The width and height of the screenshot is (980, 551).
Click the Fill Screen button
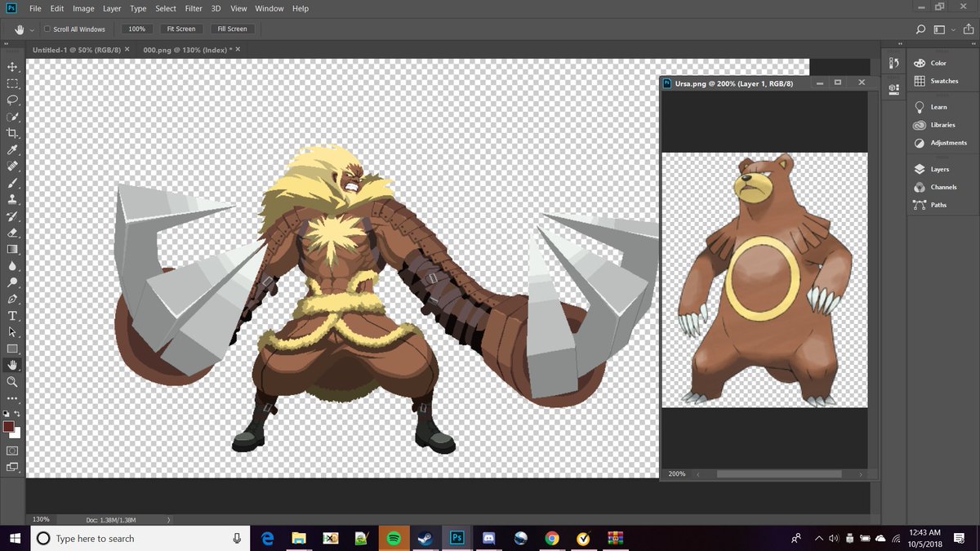pos(232,29)
